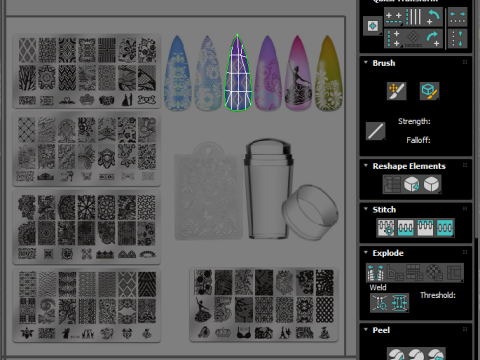Click fourth Stitch icon fully teal

pos(445,228)
